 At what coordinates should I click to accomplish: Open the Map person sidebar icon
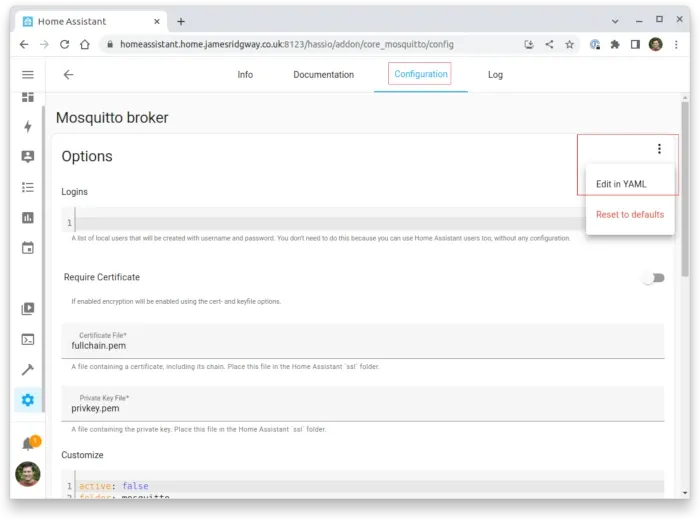pyautogui.click(x=28, y=157)
